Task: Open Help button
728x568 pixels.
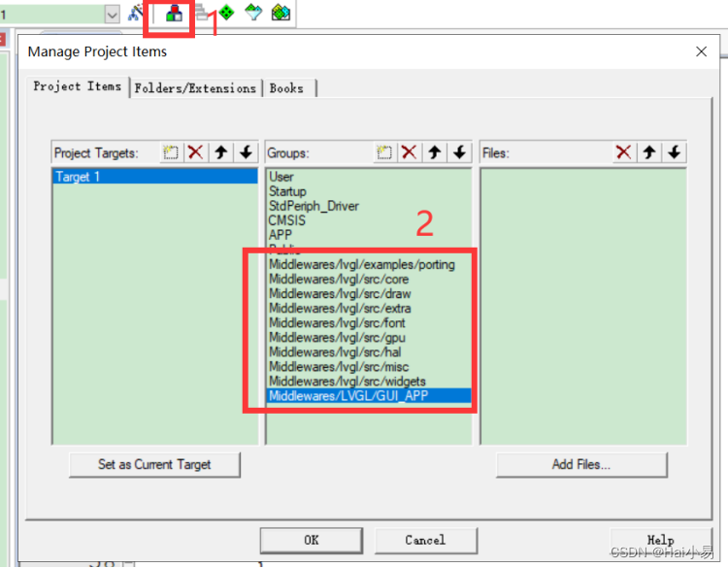Action: pos(660,540)
